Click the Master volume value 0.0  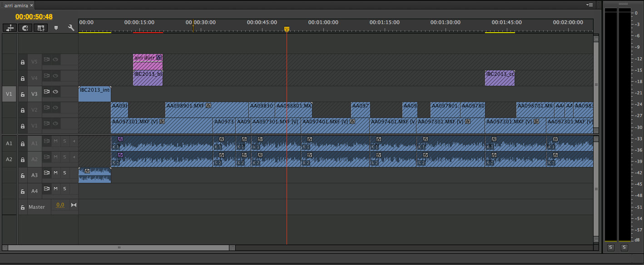pyautogui.click(x=60, y=205)
